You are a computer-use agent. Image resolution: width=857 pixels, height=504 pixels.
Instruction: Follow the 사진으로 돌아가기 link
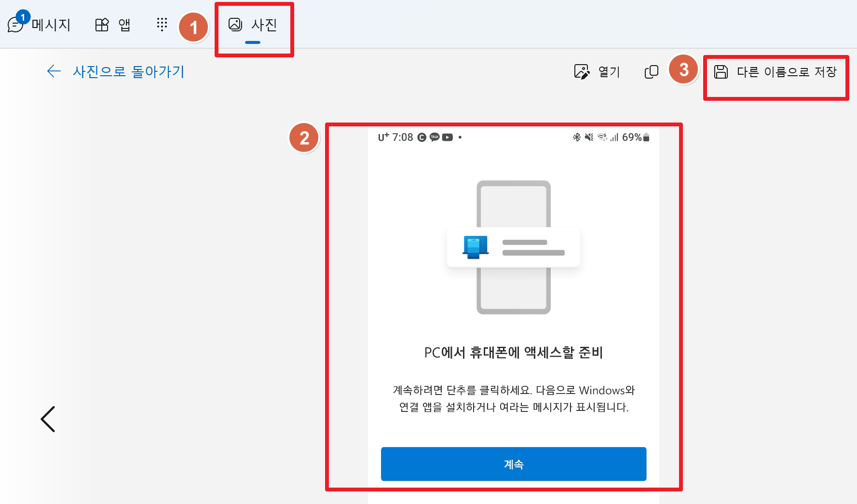[128, 71]
